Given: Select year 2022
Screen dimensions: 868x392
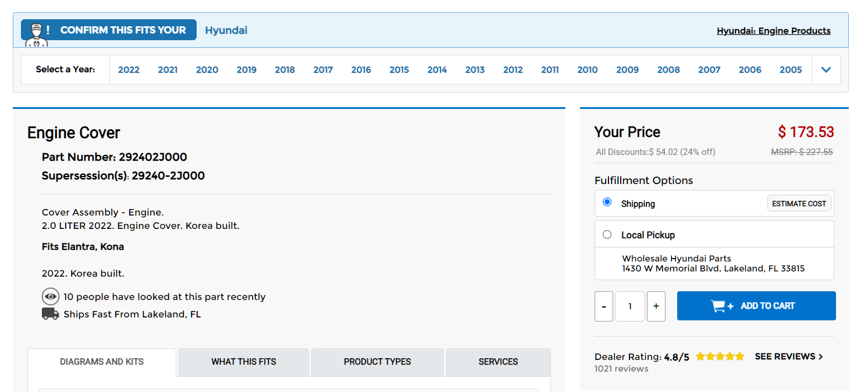Looking at the screenshot, I should tap(129, 70).
